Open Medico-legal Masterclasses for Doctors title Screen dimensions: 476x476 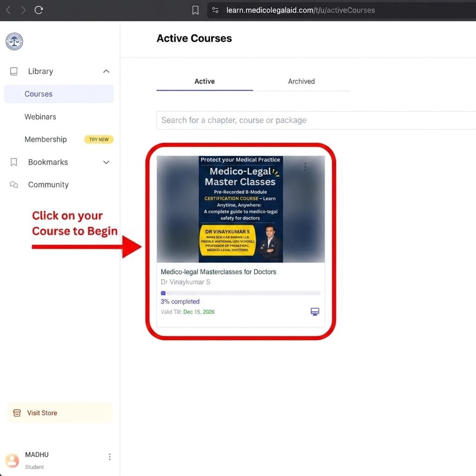click(x=218, y=271)
